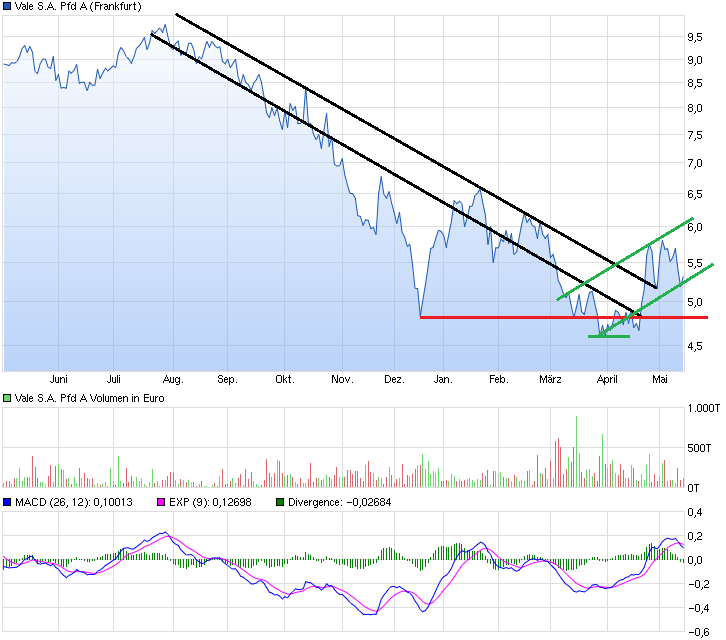Click the blue Vale S.A. Pfd A legend square
This screenshot has width=726, height=640.
pyautogui.click(x=8, y=6)
